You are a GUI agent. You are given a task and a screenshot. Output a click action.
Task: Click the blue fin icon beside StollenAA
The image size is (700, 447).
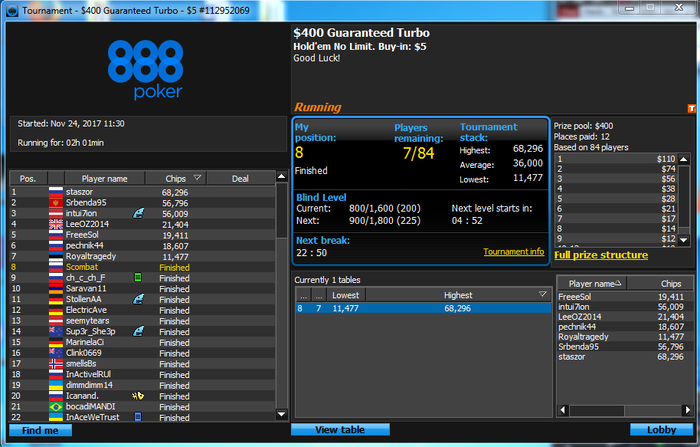138,299
